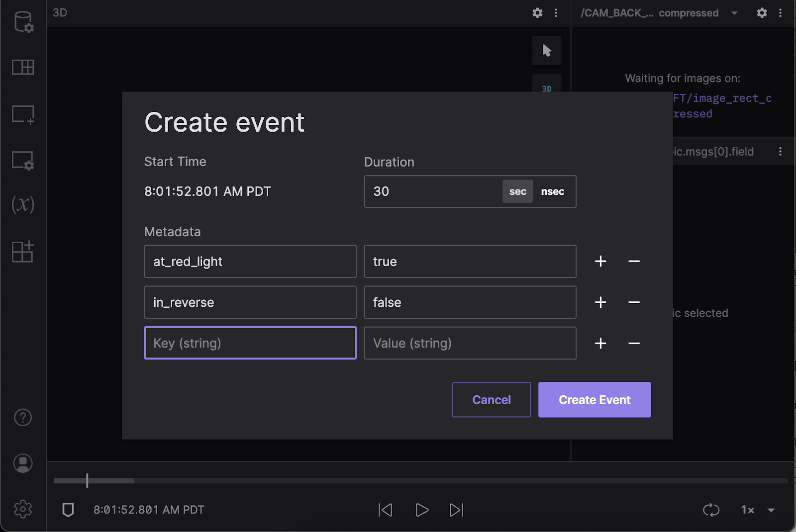Cancel the Create event dialog
The width and height of the screenshot is (796, 532).
coord(491,399)
